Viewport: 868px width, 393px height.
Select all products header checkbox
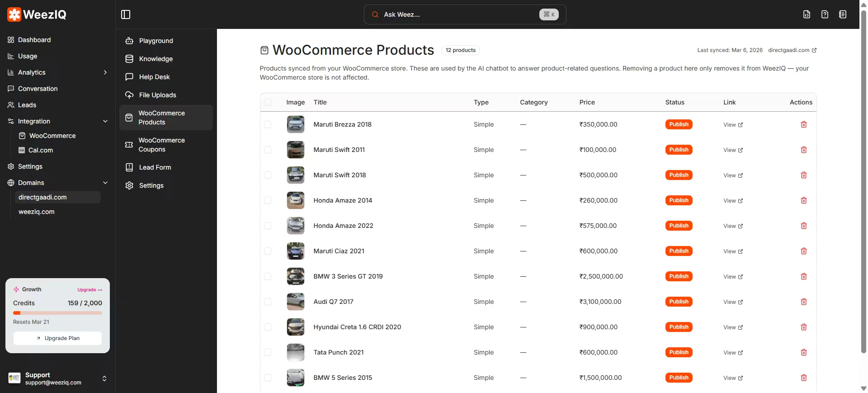click(x=268, y=102)
